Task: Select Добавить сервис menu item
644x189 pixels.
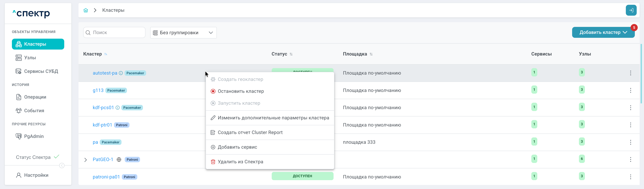Action: click(270, 147)
